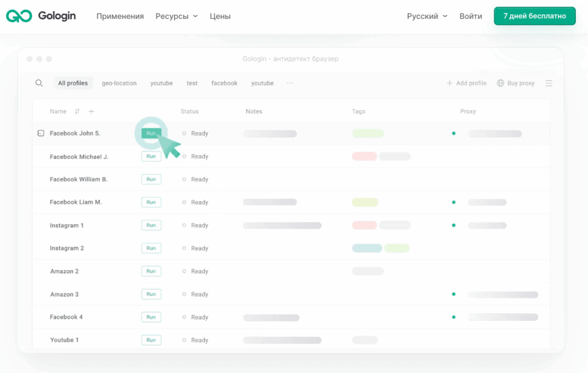Click the status circle for Amazon 2
Screen dimensions: 588x373
click(x=184, y=271)
